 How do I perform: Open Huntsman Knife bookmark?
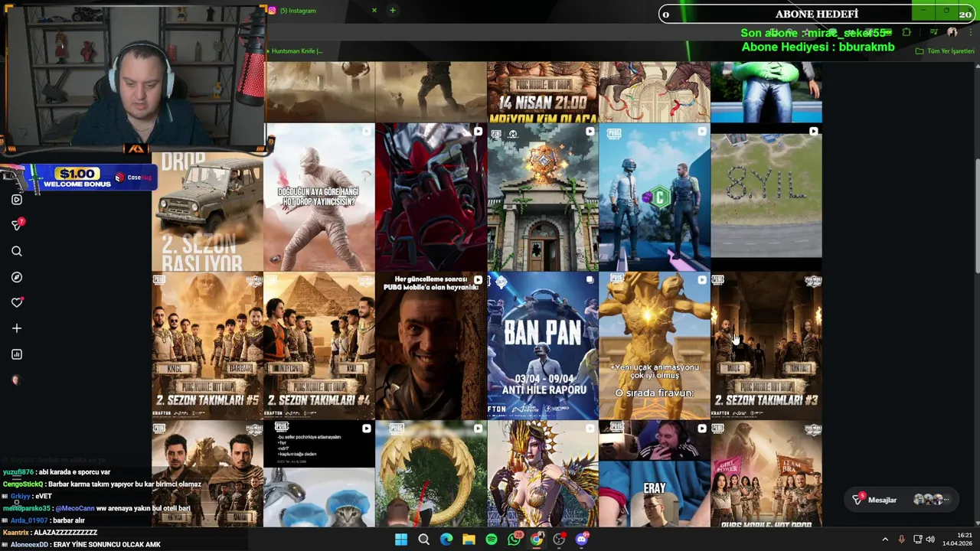(296, 51)
